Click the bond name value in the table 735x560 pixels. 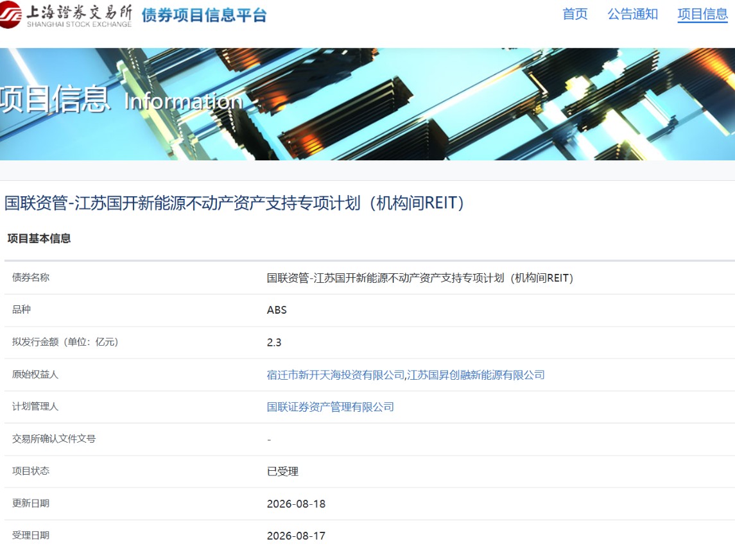(420, 278)
